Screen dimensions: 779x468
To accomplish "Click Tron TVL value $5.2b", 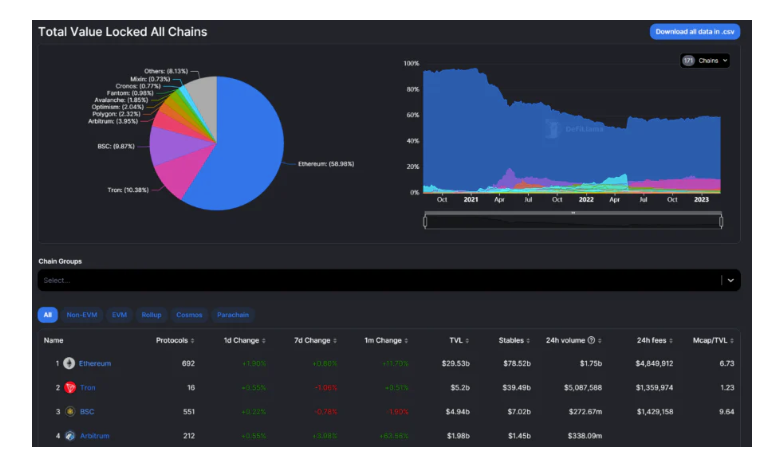I will (460, 388).
